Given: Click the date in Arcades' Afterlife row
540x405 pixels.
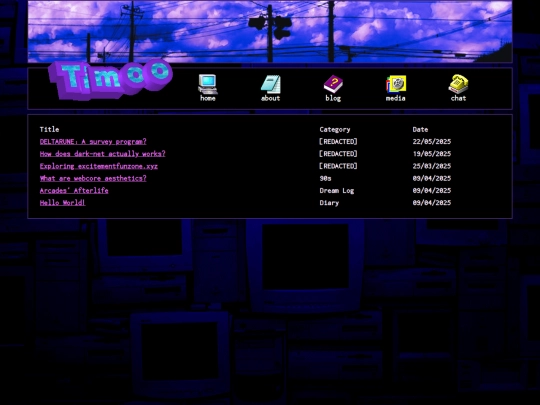Looking at the screenshot, I should tap(432, 190).
